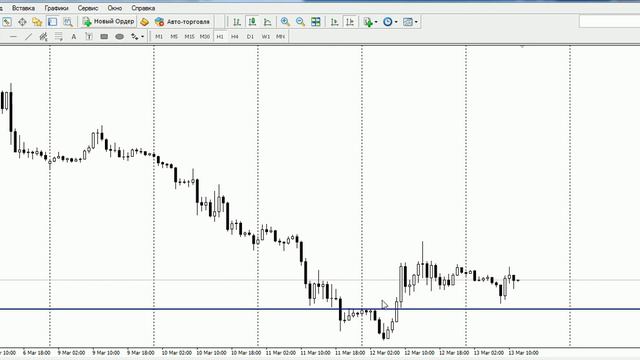Click the 6 Mar 18:00 time label
This screenshot has width=640, height=360.
pyautogui.click(x=37, y=353)
